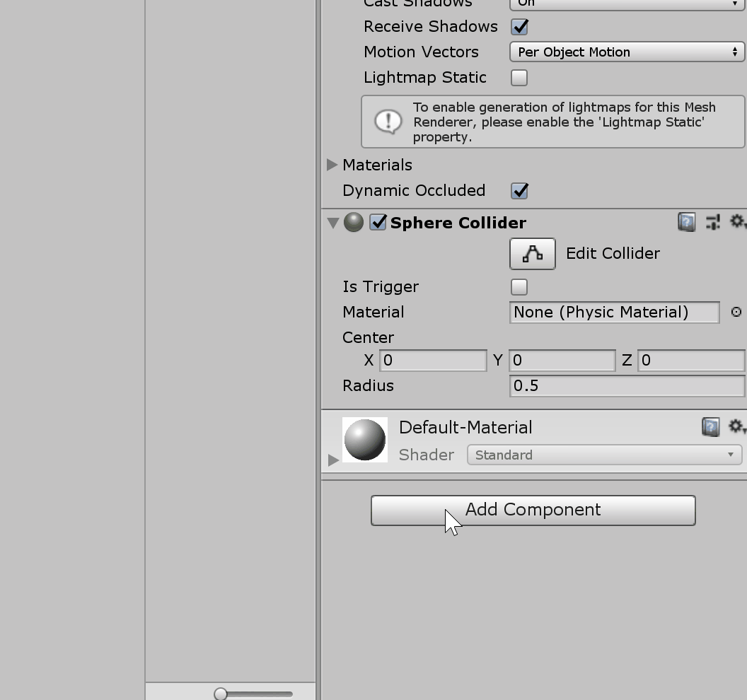Open the Shader Standard dropdown
747x700 pixels.
click(x=605, y=455)
